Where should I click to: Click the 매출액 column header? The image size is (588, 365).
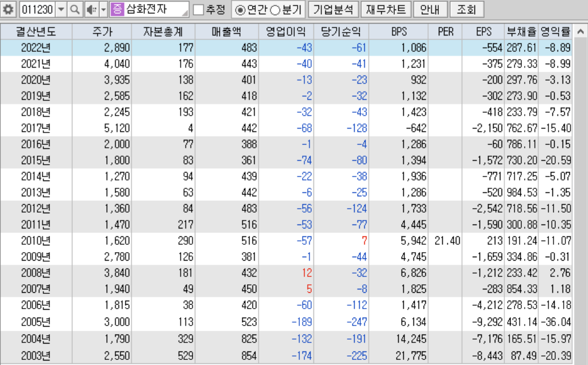tap(227, 32)
